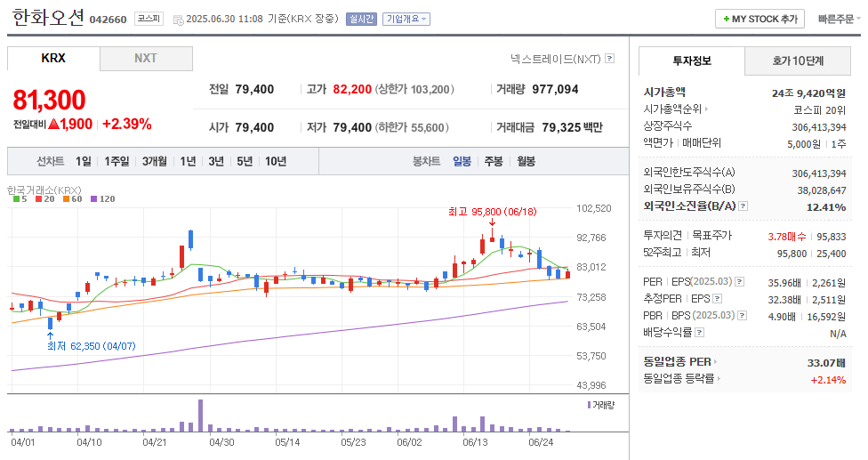868x460 pixels.
Task: Expand the 빠른주문 dropdown
Action: click(x=840, y=19)
